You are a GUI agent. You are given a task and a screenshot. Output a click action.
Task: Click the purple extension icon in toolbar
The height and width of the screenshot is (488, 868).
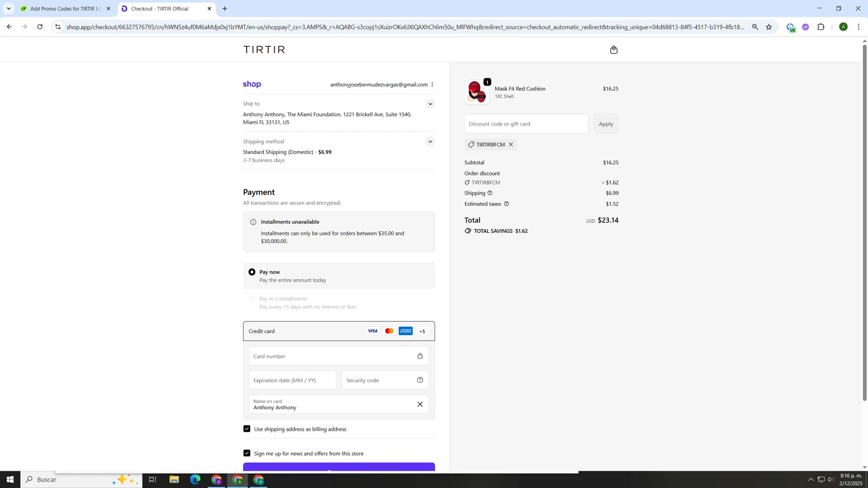point(806,27)
